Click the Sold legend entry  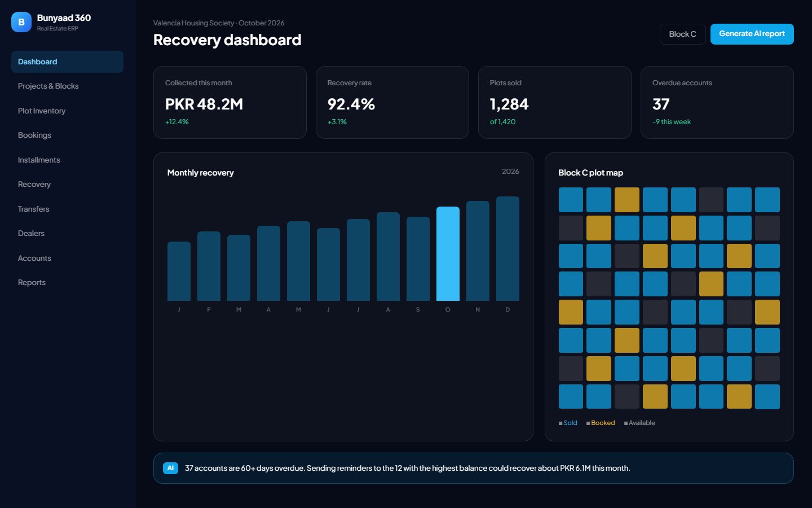coord(568,423)
